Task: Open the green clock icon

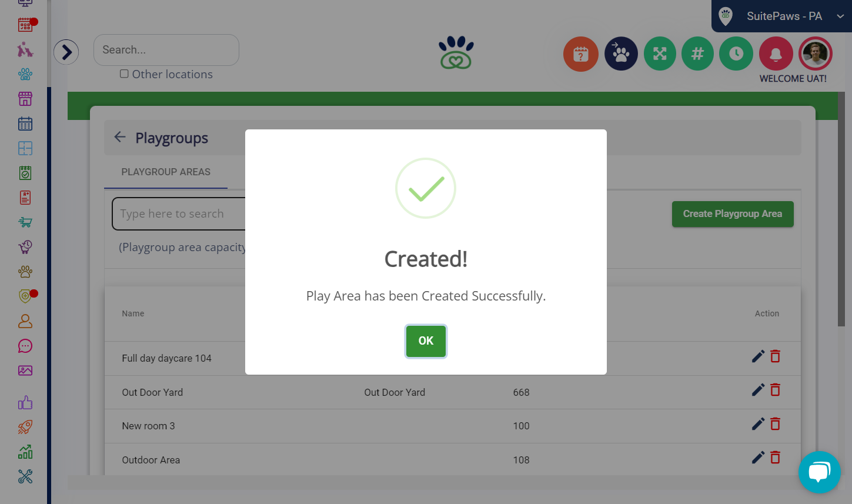Action: tap(736, 54)
